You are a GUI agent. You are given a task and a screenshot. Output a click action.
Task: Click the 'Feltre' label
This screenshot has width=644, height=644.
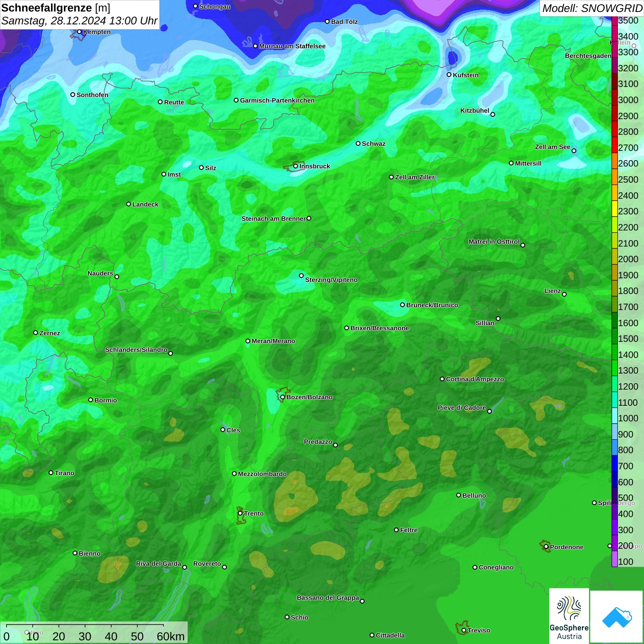coord(409,530)
